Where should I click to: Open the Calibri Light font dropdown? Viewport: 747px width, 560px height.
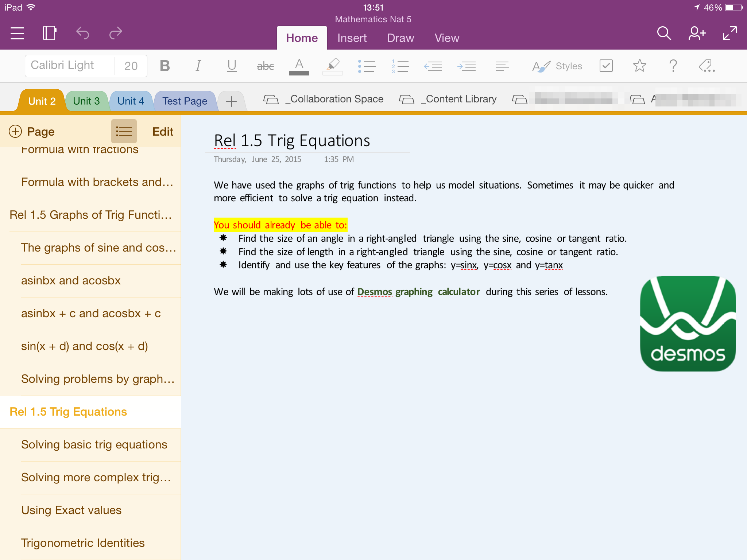click(x=69, y=66)
